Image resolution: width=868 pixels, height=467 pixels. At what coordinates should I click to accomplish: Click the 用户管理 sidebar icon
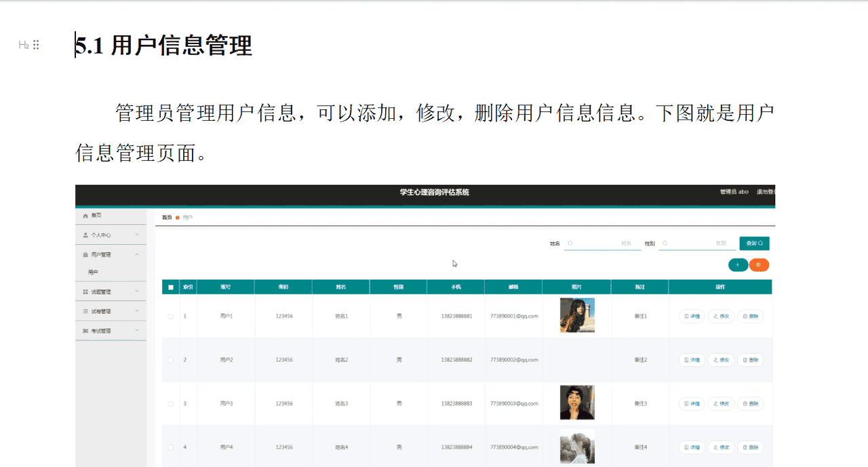pyautogui.click(x=85, y=254)
